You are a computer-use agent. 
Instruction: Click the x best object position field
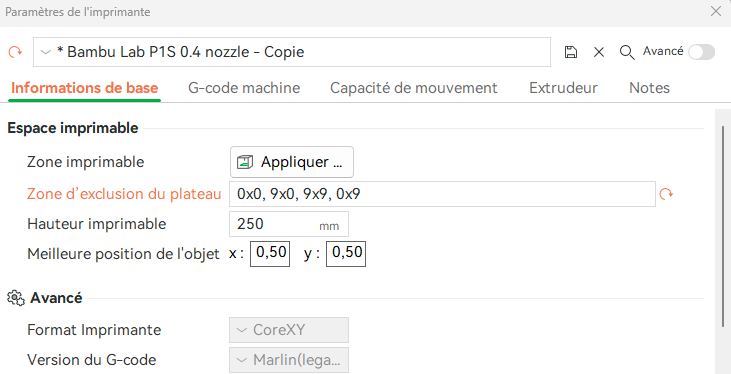[270, 254]
